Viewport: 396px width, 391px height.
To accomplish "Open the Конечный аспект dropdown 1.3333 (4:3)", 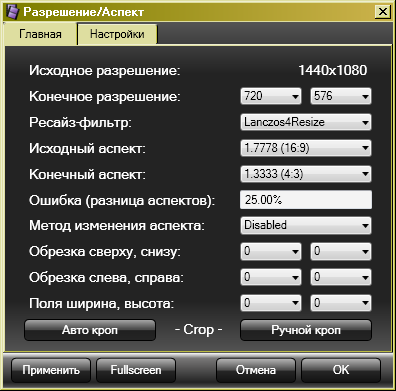I will pyautogui.click(x=306, y=174).
